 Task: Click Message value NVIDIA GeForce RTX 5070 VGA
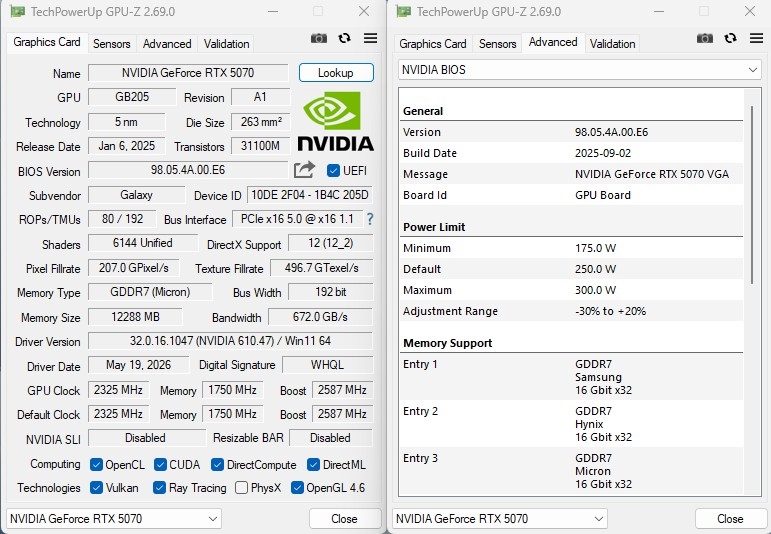(x=652, y=174)
